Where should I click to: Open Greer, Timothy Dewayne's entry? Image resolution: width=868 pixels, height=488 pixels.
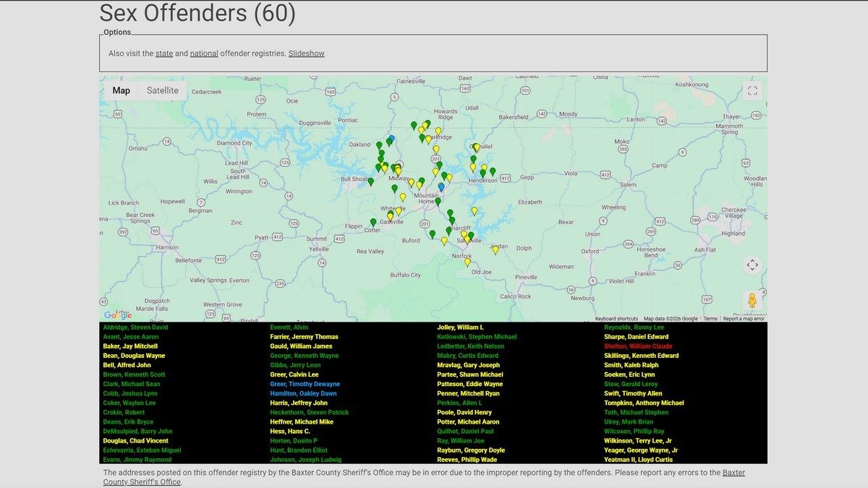(305, 384)
